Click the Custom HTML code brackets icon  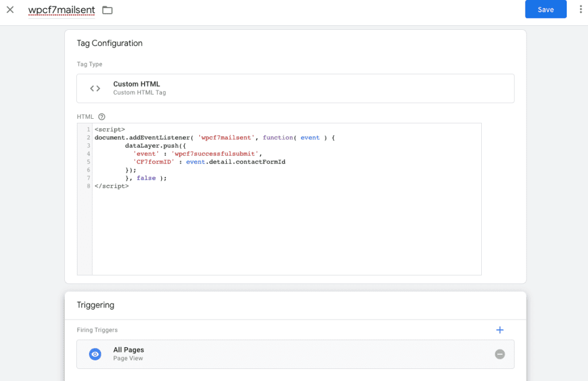(x=95, y=88)
